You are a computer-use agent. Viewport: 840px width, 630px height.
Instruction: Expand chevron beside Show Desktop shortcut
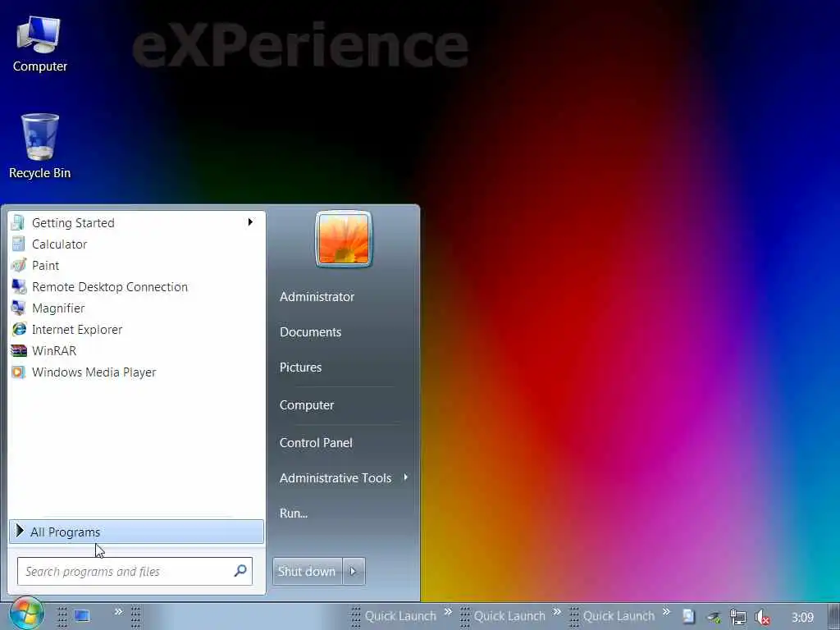[118, 612]
